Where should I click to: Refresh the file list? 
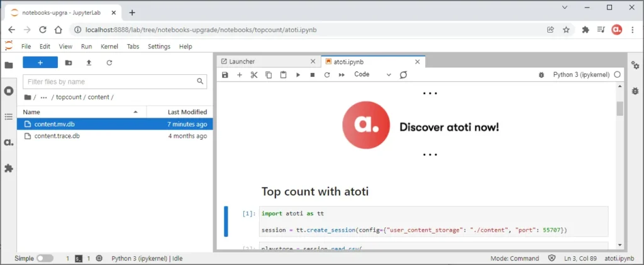click(x=109, y=62)
